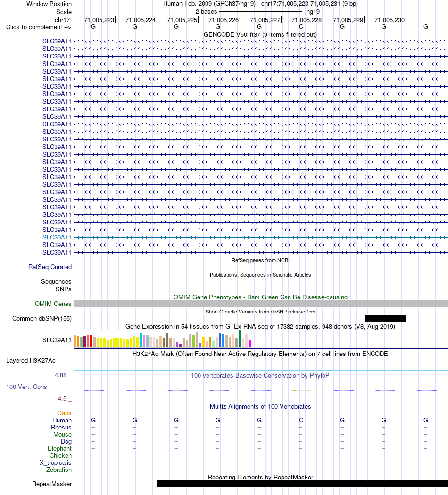
Task: Click the Dog alignment row label
Action: (66, 442)
